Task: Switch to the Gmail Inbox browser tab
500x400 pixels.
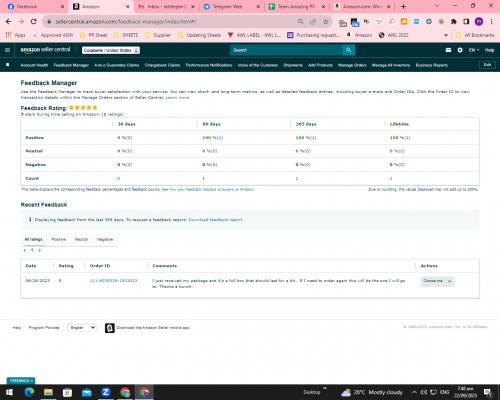Action: point(166,7)
